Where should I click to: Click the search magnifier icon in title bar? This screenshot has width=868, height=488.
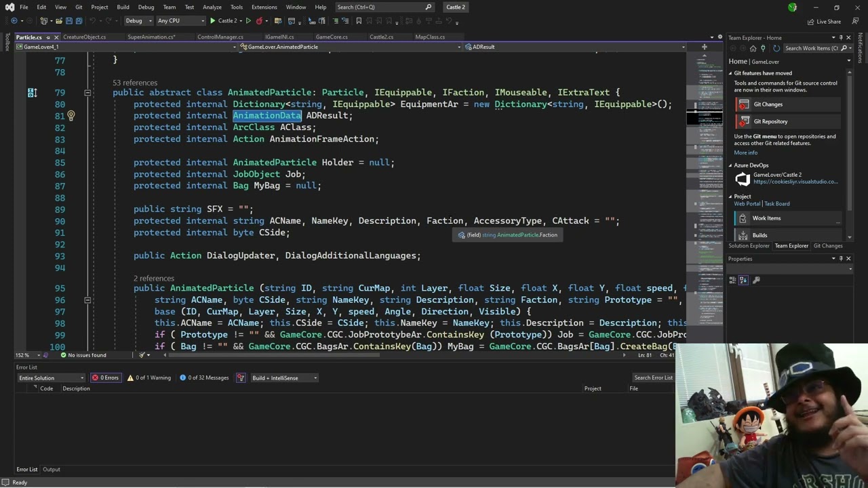tap(429, 7)
